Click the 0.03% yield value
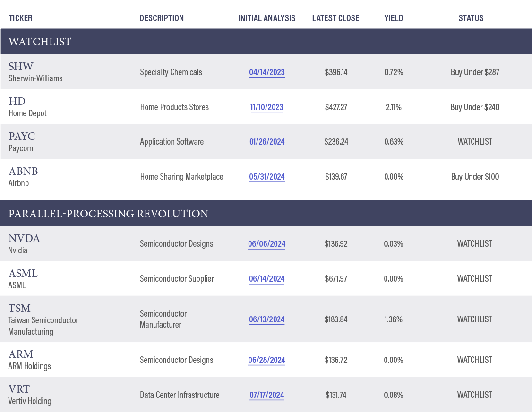 (x=393, y=244)
